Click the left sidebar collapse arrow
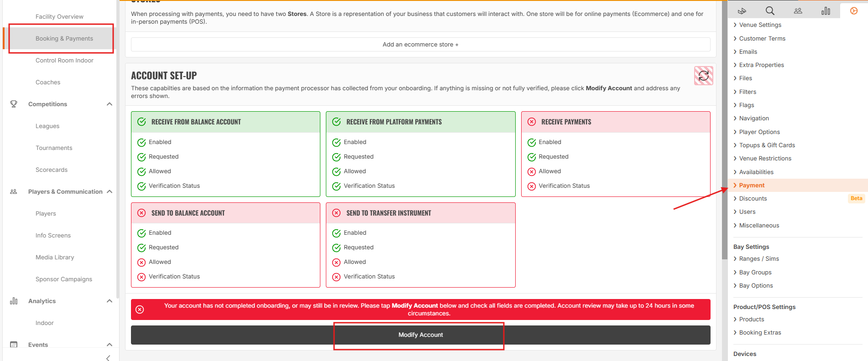This screenshot has width=868, height=361. click(108, 358)
